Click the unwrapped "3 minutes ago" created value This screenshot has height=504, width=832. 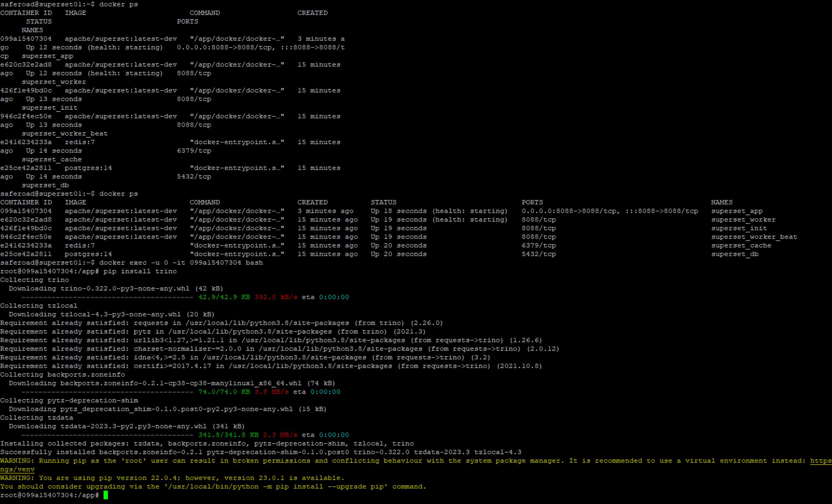tap(325, 211)
